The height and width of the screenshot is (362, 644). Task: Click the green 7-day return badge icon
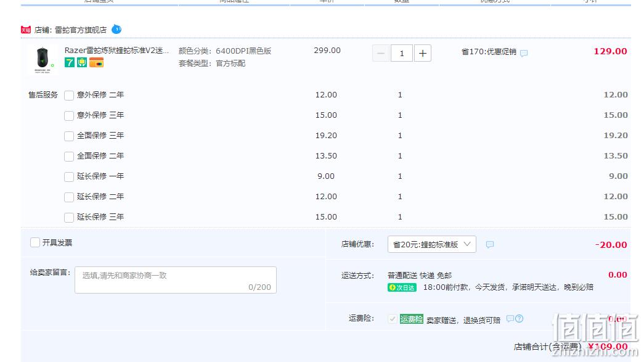pyautogui.click(x=70, y=62)
